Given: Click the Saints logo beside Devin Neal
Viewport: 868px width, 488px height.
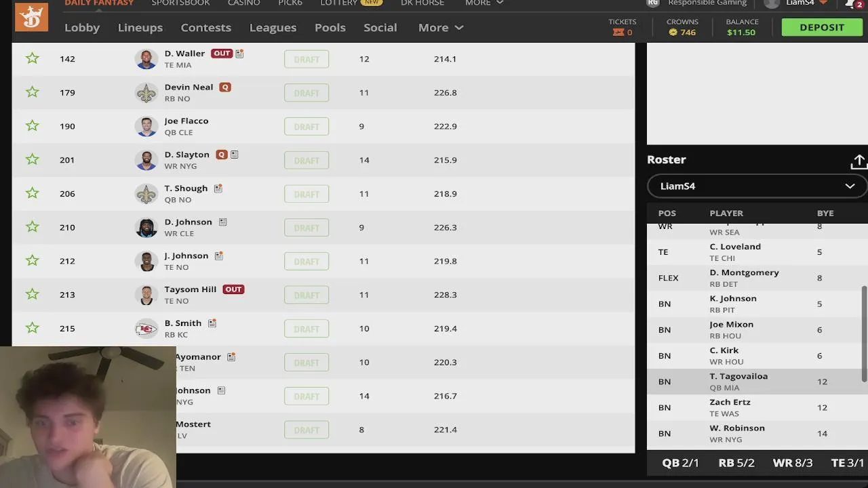Looking at the screenshot, I should coord(146,93).
